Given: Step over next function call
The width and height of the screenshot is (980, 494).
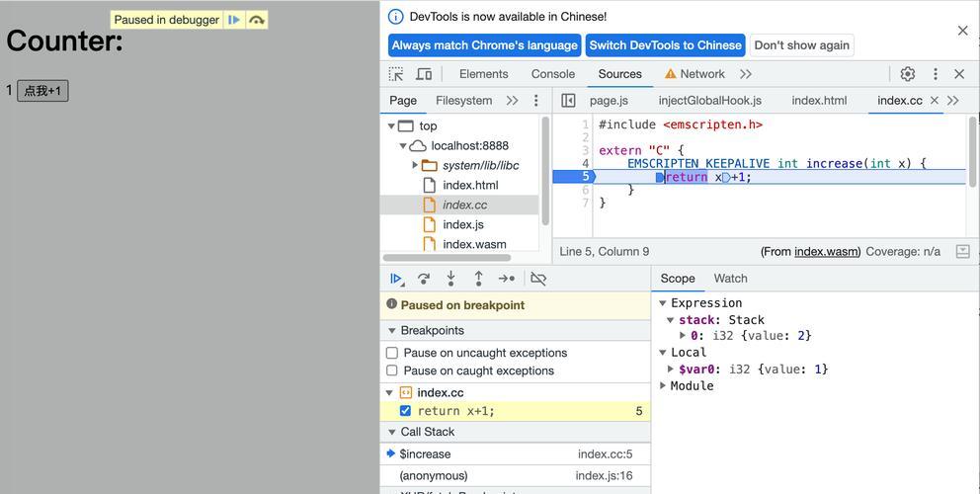Looking at the screenshot, I should pyautogui.click(x=424, y=279).
